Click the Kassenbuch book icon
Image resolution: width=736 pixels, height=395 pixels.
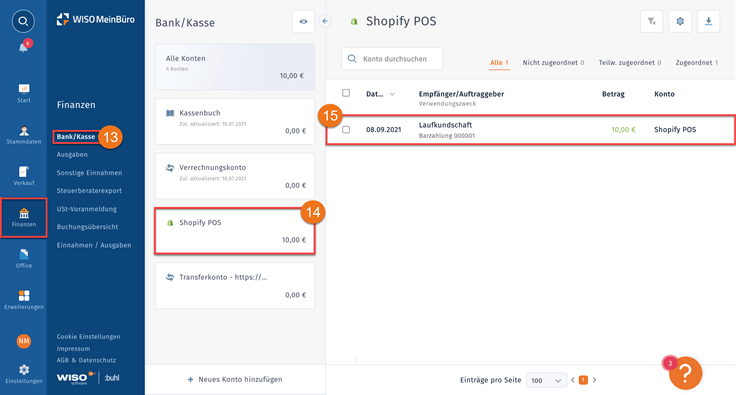(170, 113)
